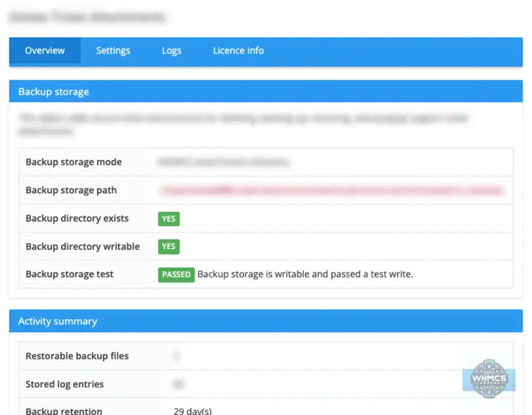
Task: Switch to the Settings tab
Action: point(113,50)
